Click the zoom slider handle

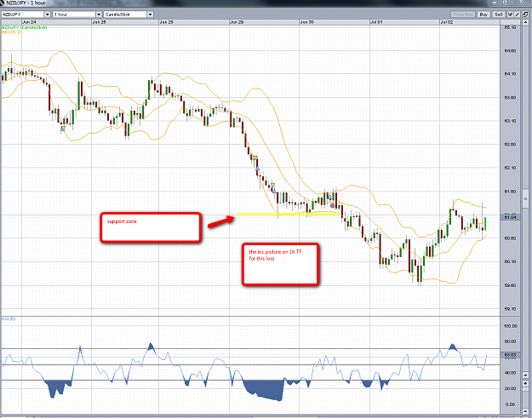coord(525,389)
